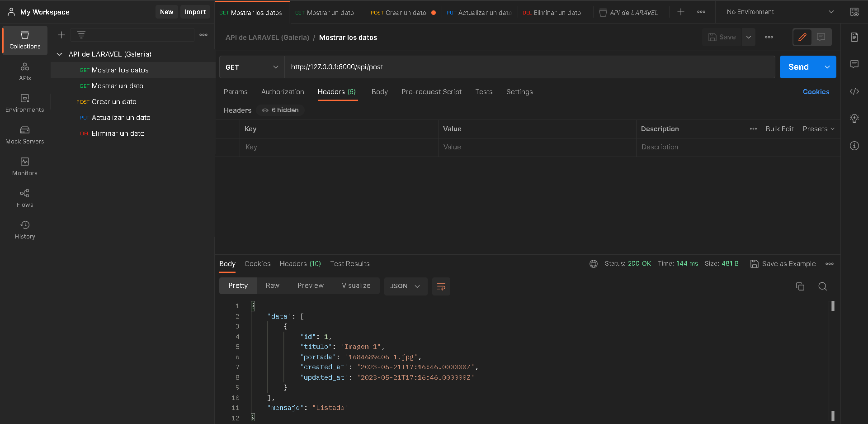Show the 6 hidden headers
Image resolution: width=868 pixels, height=424 pixels.
(280, 110)
